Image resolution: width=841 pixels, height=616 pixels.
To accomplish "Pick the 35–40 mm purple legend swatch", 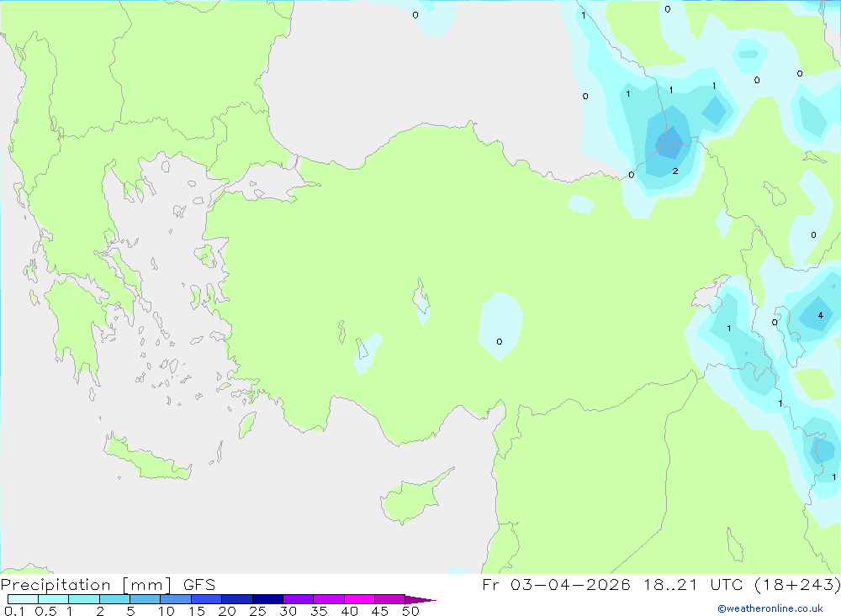I will click(329, 599).
